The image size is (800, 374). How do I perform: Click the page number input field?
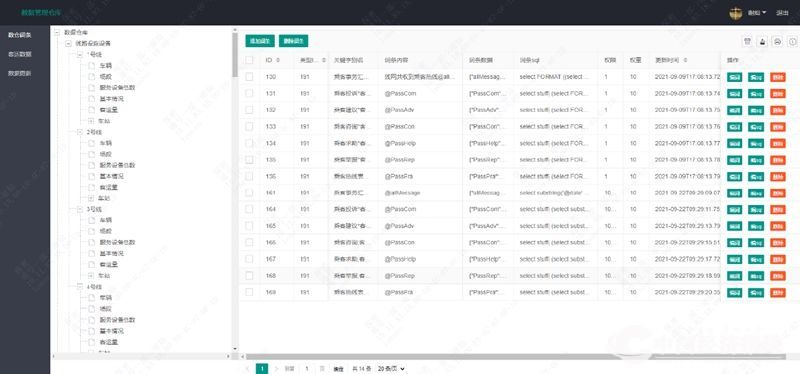[x=307, y=368]
